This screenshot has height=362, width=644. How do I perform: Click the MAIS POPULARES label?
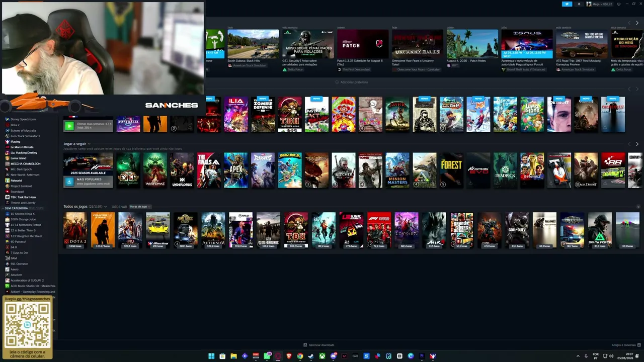pyautogui.click(x=89, y=179)
